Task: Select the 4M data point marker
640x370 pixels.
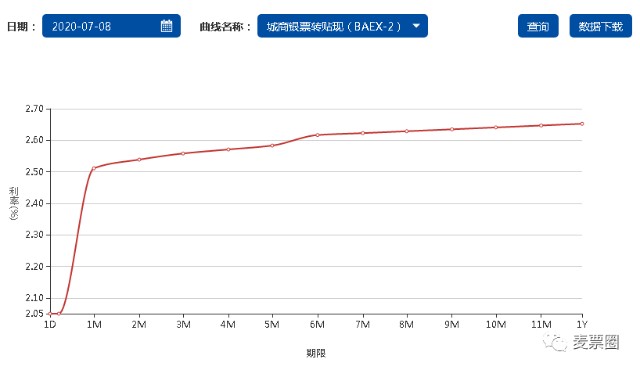Action: pos(228,149)
